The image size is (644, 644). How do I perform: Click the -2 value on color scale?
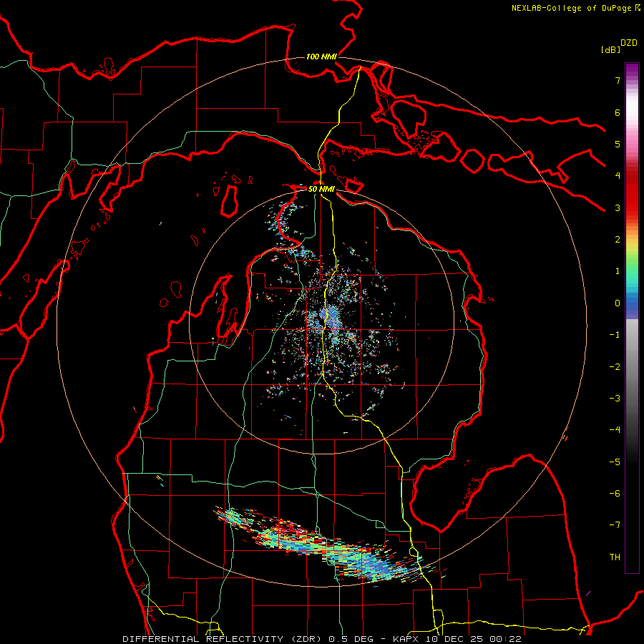point(615,367)
